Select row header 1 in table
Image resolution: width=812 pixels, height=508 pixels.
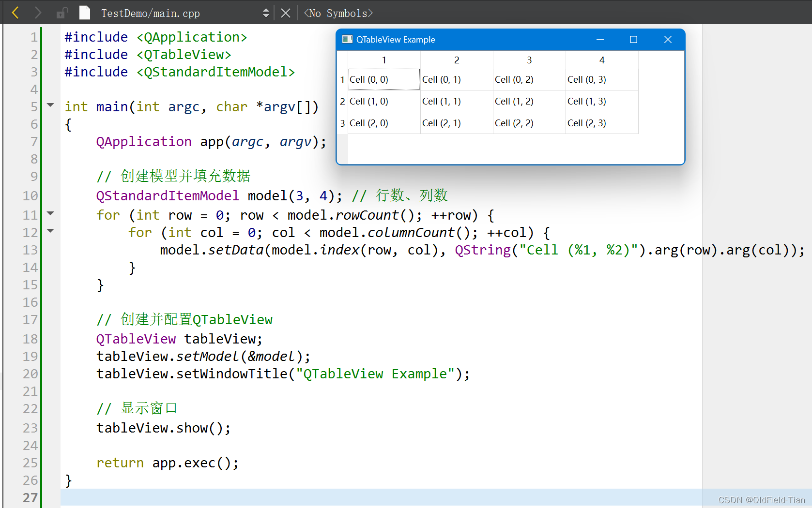342,79
